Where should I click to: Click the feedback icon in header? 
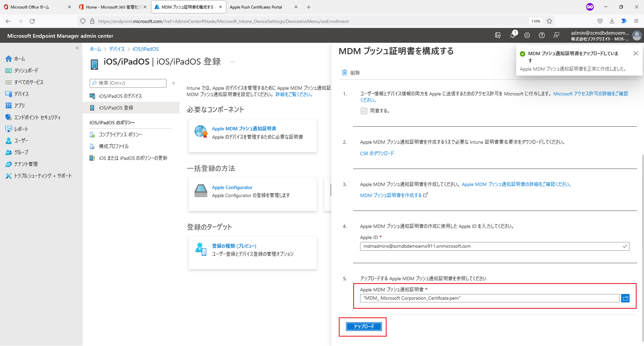coord(556,36)
